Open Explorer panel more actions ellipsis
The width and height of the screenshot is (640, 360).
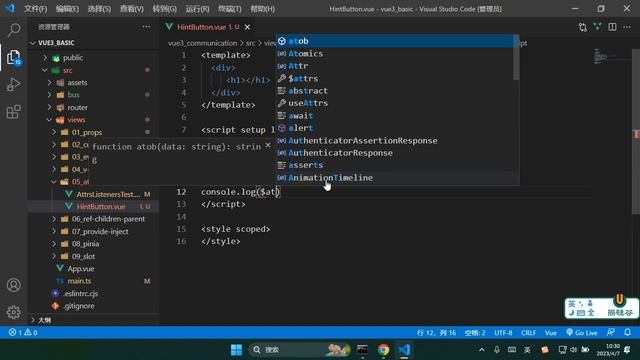[x=146, y=27]
